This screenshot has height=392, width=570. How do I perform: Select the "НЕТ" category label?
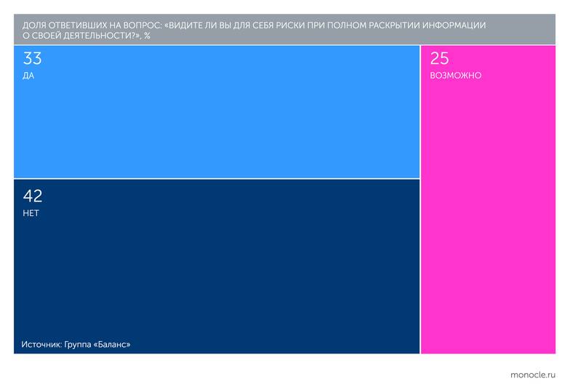click(x=31, y=213)
